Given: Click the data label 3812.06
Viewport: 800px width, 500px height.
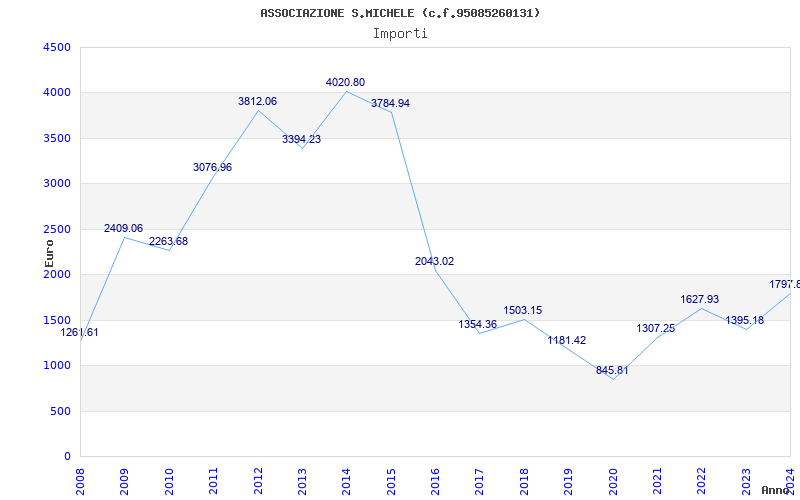Looking at the screenshot, I should tap(257, 102).
